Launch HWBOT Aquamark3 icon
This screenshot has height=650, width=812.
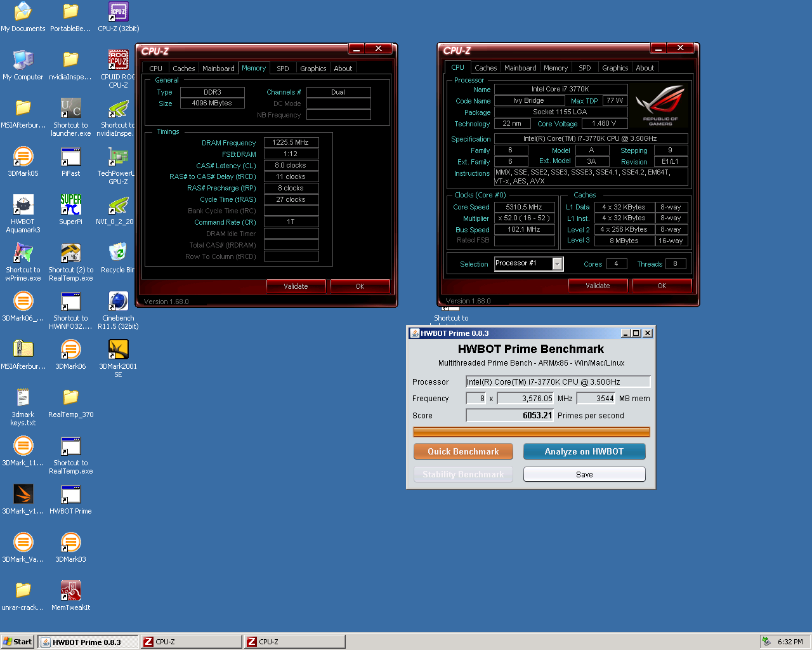pos(23,214)
